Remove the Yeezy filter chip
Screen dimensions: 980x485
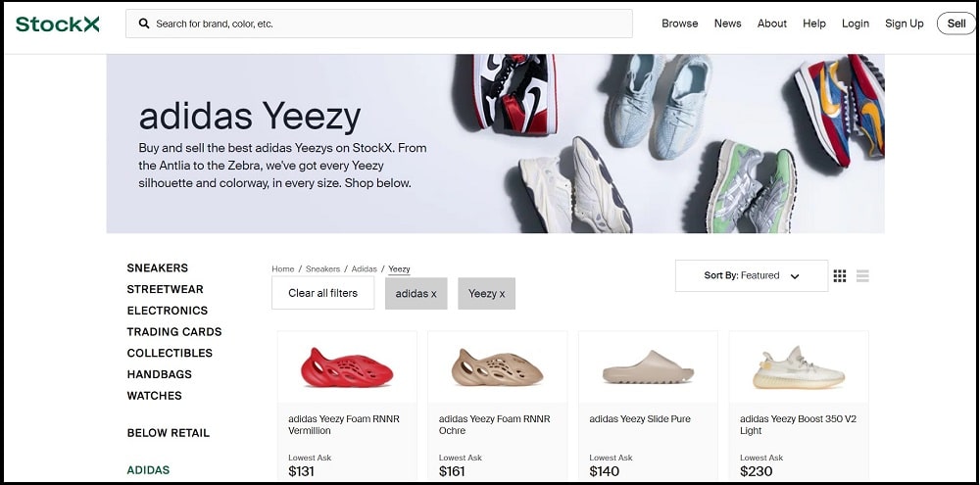[x=486, y=293]
